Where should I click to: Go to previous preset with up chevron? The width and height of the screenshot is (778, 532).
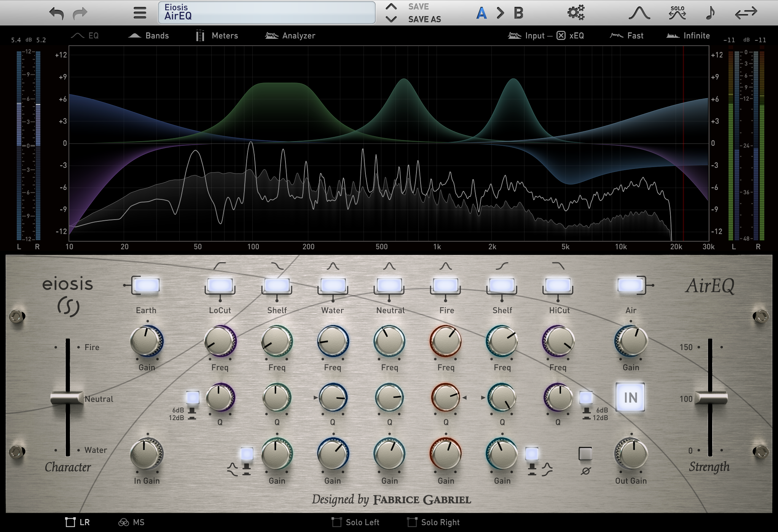391,6
